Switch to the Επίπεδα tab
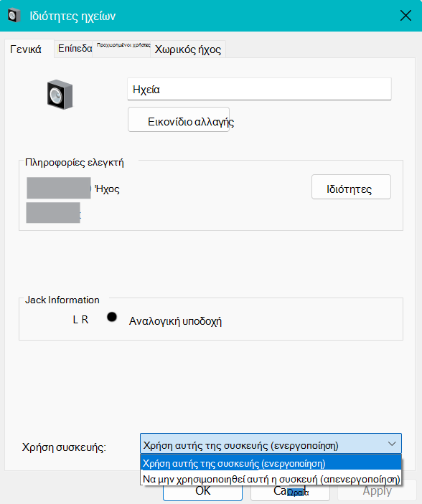Viewport: 422px width, 504px height. pos(75,49)
